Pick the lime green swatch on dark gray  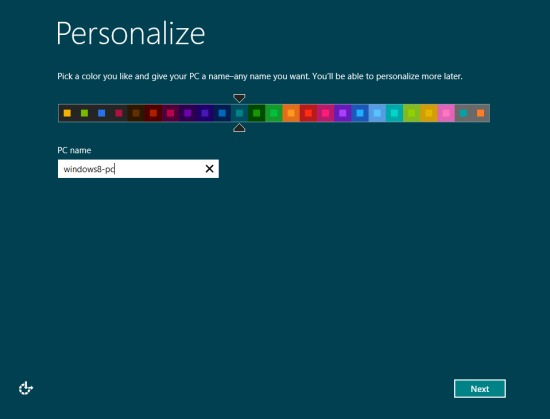(84, 113)
